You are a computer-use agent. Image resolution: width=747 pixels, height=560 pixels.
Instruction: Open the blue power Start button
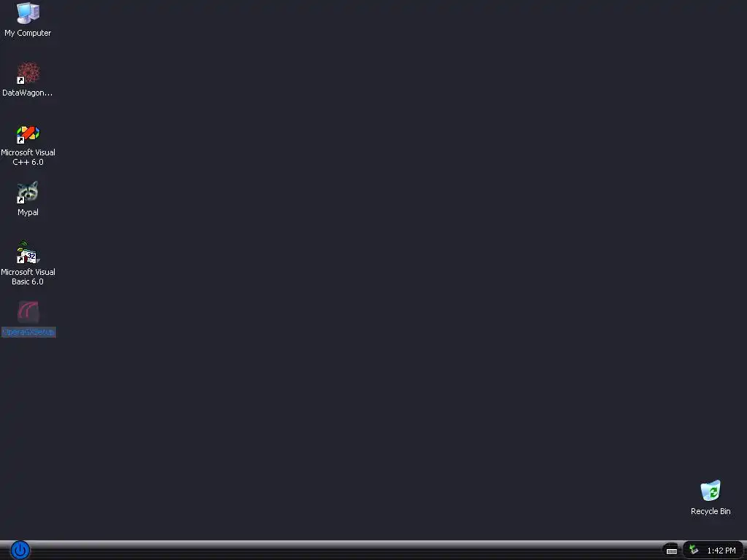tap(20, 551)
